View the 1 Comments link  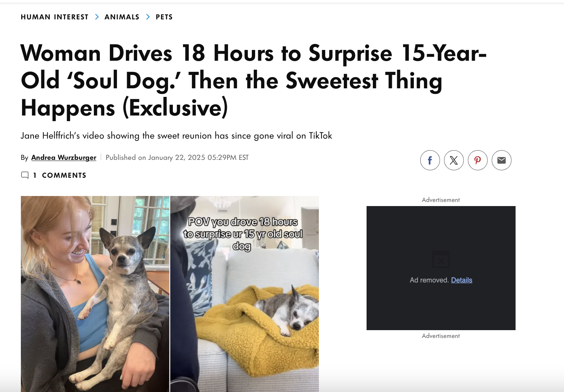(60, 175)
